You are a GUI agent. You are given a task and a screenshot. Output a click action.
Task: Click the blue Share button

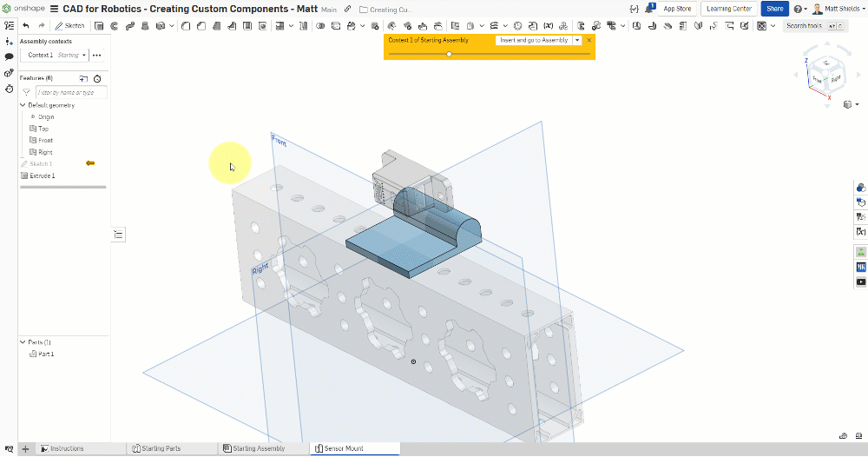coord(773,9)
